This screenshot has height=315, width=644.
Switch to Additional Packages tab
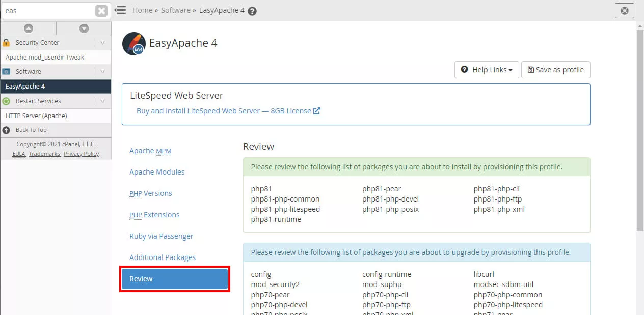[x=163, y=257]
